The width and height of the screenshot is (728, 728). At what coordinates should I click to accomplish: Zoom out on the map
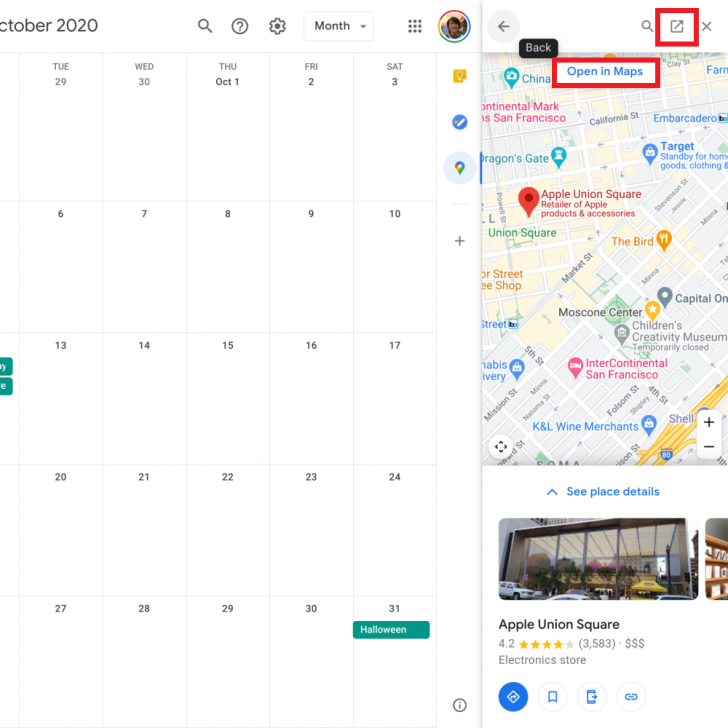(x=709, y=447)
